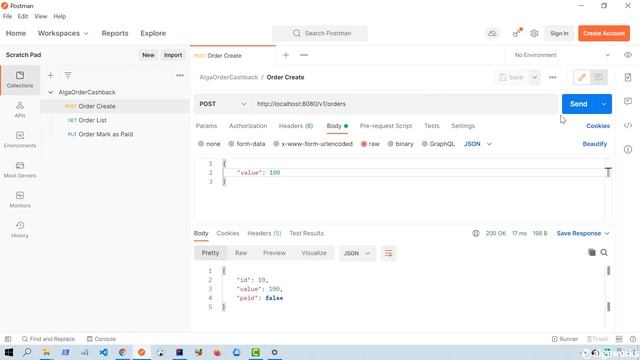Viewport: 640px width, 360px height.
Task: Click the network globe icon in response
Action: click(x=476, y=233)
